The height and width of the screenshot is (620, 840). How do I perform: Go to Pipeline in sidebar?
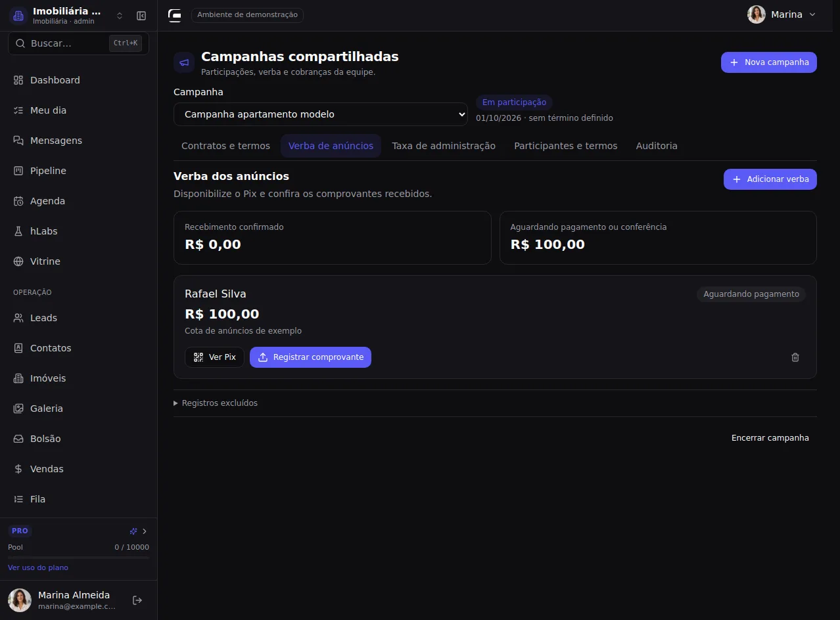click(x=78, y=171)
